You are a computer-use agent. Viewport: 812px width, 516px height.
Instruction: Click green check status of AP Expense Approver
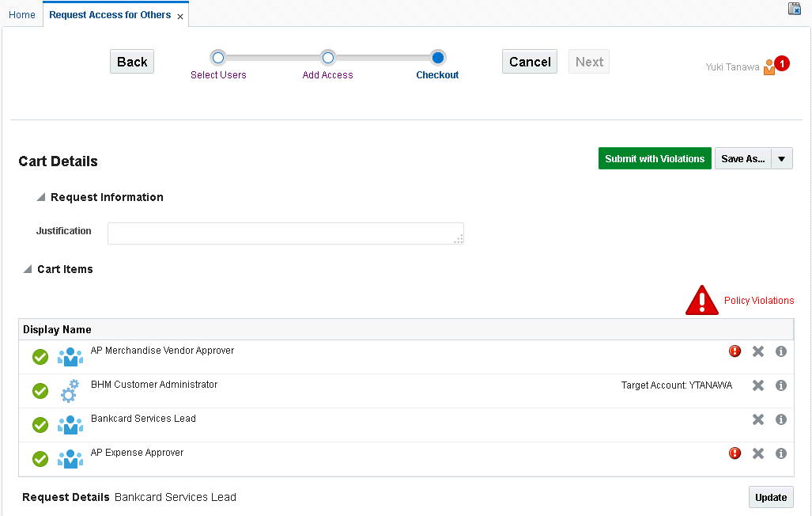[40, 459]
